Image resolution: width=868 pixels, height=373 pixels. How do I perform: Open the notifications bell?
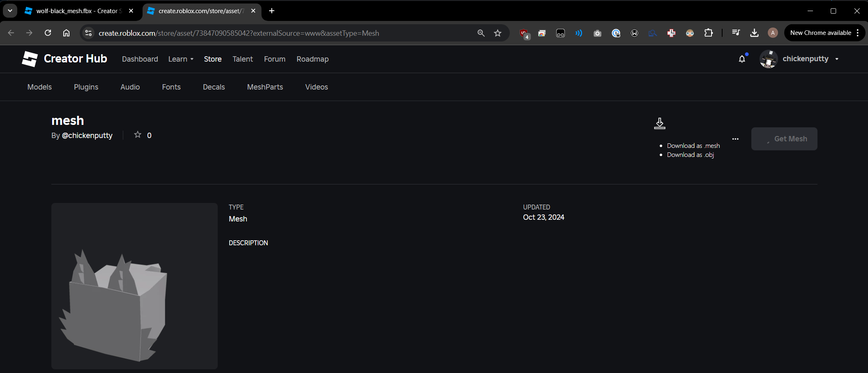coord(742,59)
